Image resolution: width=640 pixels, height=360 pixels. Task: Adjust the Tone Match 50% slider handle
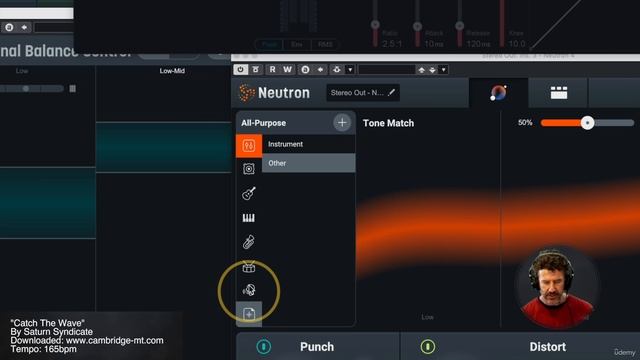(587, 123)
